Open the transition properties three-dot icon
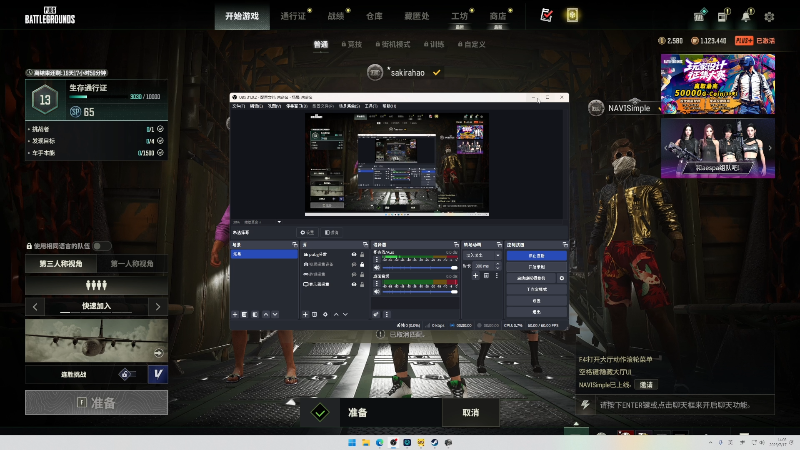Viewport: 800px width, 450px height. (496, 276)
